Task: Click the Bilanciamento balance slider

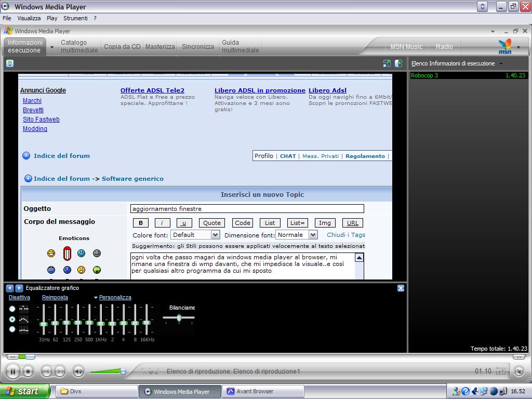Action: point(179,318)
